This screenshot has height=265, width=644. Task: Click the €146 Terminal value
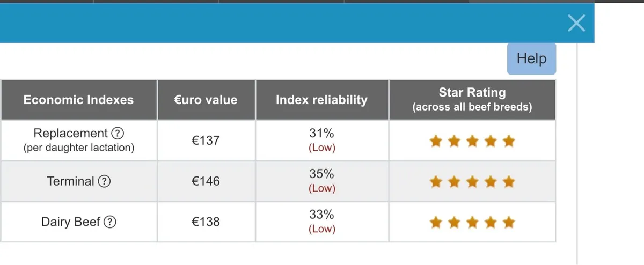[206, 181]
